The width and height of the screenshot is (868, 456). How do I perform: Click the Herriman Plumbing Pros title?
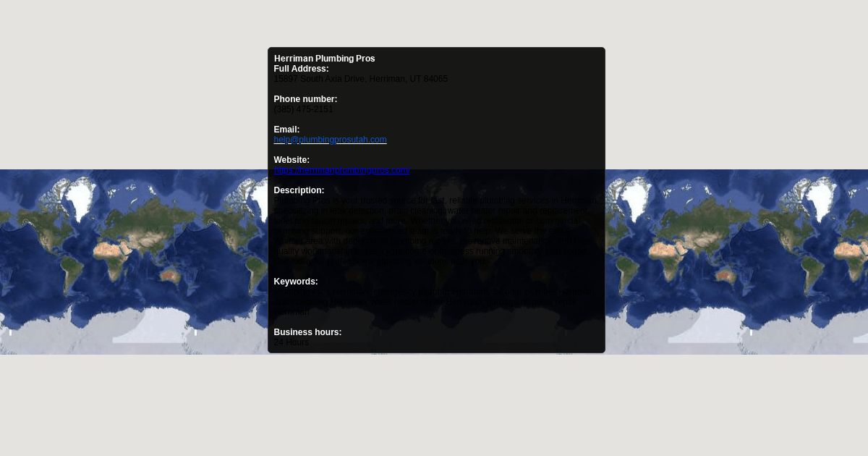click(x=325, y=59)
